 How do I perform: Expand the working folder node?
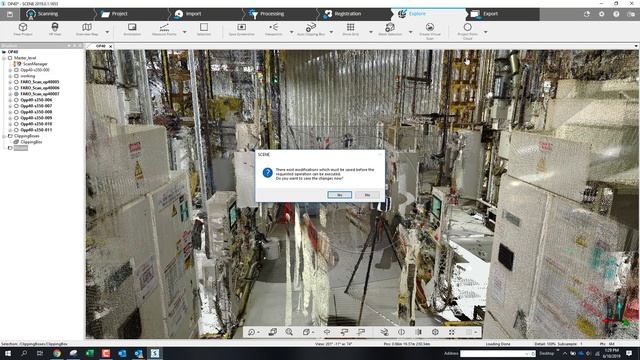[x=10, y=76]
